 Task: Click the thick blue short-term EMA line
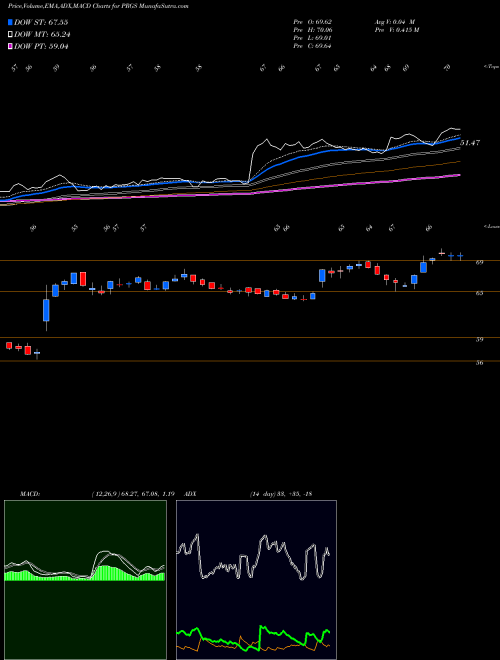[295, 159]
